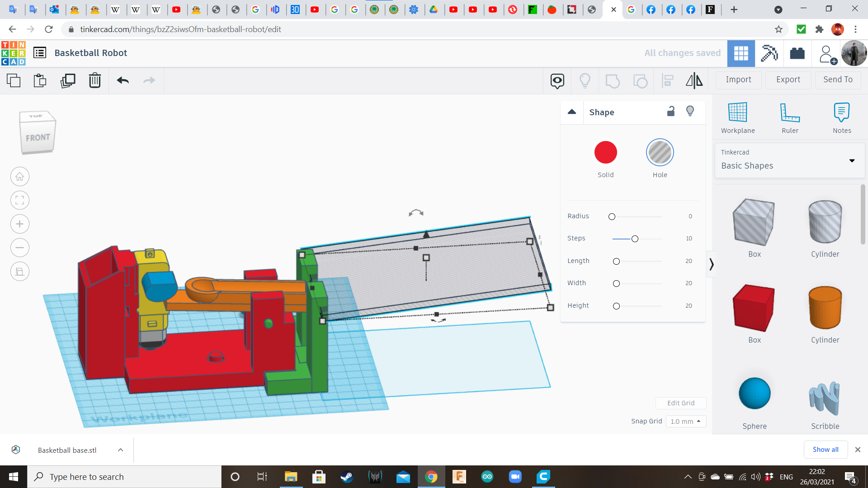Open the Snap Grid dropdown

pyautogui.click(x=685, y=421)
